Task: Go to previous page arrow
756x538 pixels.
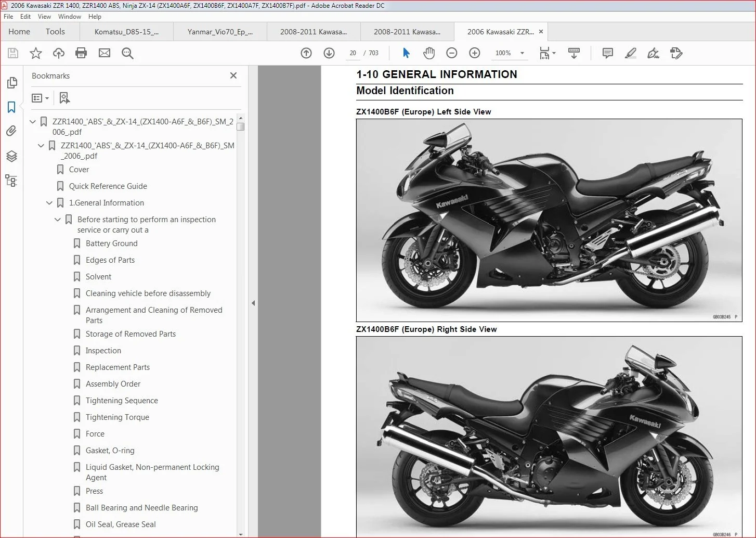Action: click(306, 53)
